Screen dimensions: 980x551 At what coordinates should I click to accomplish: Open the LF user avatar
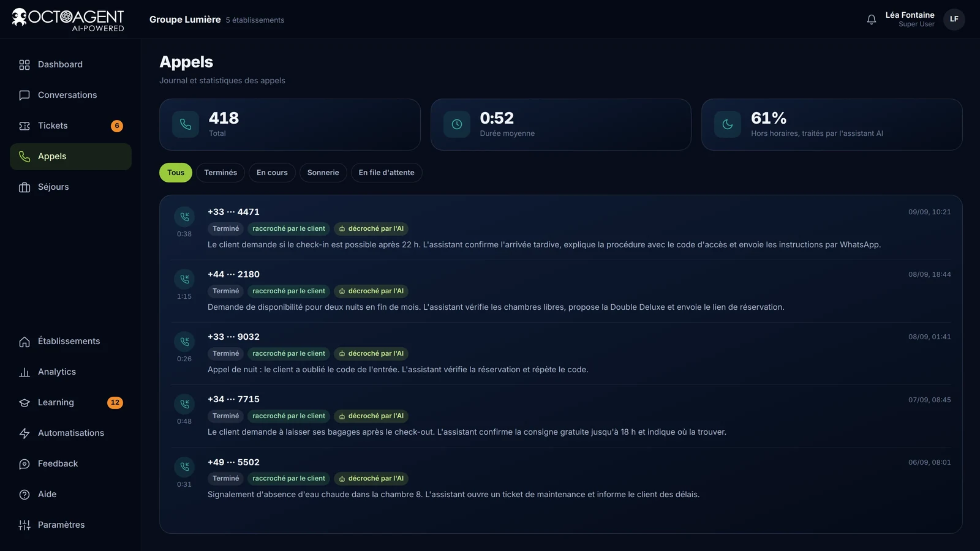point(954,20)
